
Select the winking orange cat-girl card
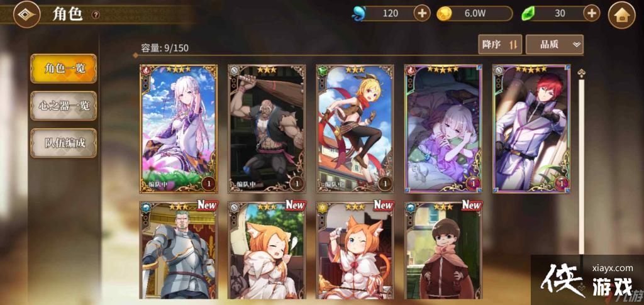point(355,250)
